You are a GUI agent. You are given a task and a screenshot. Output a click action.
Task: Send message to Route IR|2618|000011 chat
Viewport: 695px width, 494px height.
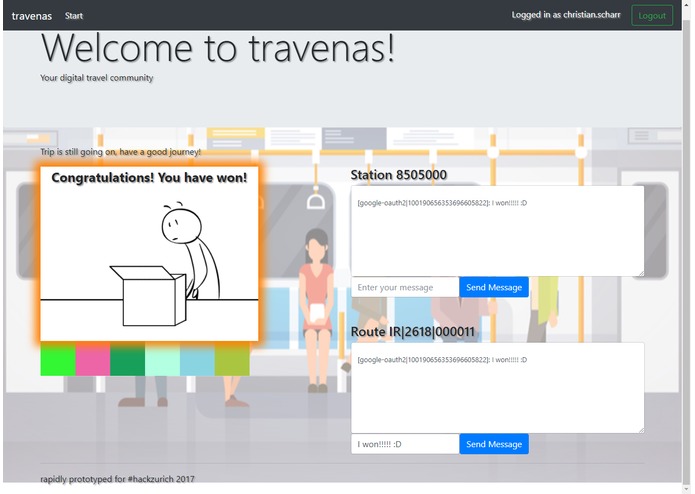494,444
